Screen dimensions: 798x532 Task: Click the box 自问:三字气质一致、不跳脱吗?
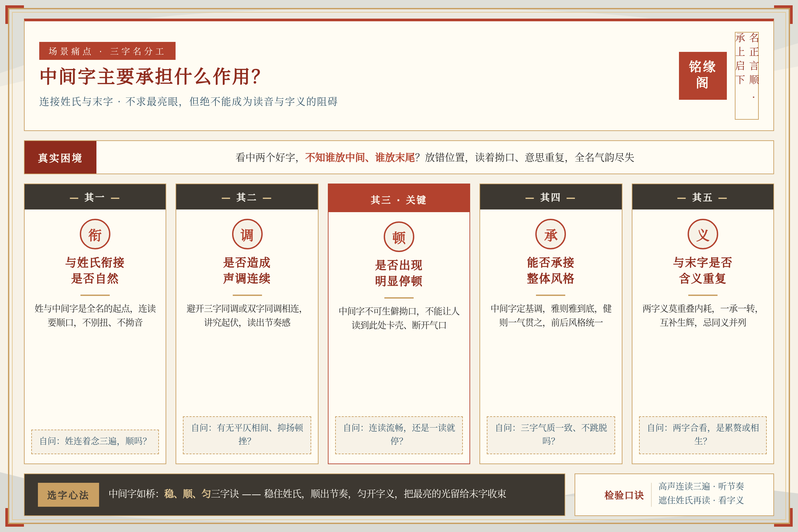tap(551, 435)
